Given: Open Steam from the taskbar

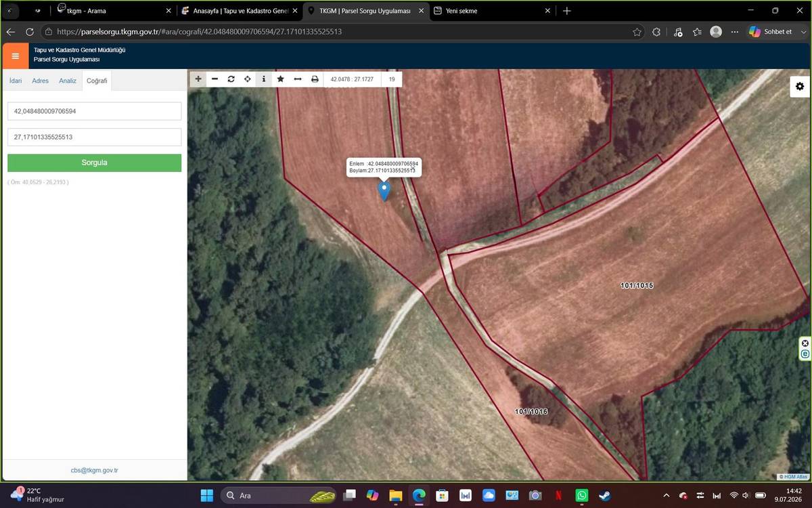Looking at the screenshot, I should tap(604, 496).
